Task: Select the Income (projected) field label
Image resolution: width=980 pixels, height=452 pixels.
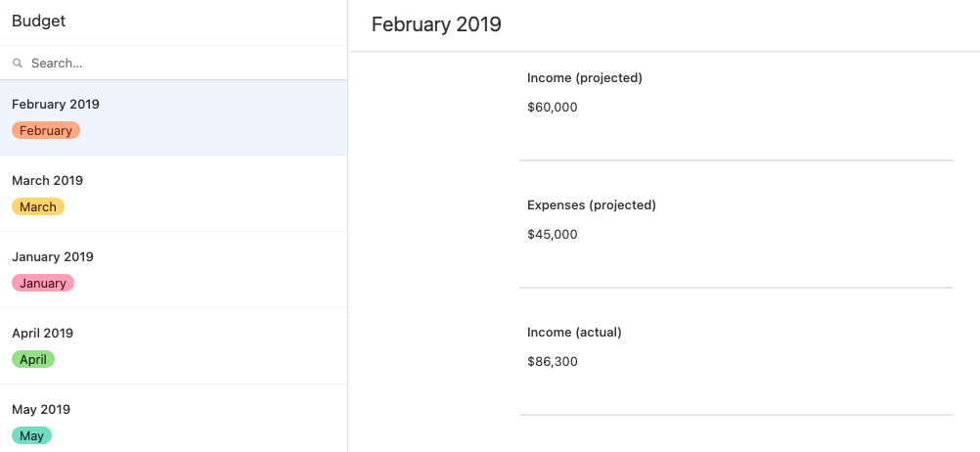Action: (584, 78)
